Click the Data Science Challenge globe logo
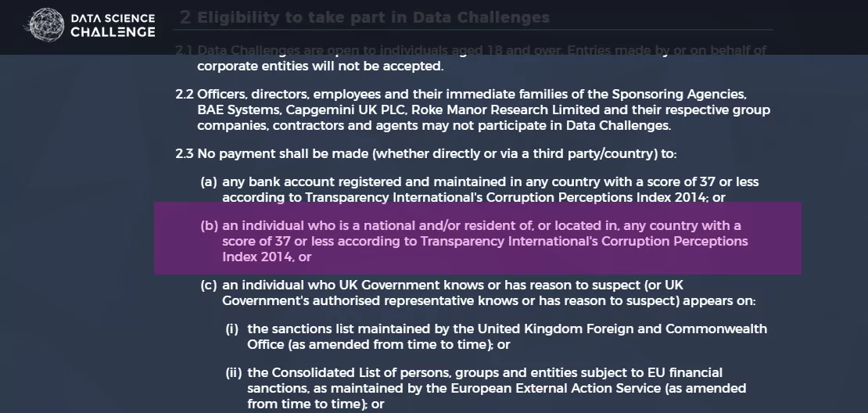 [x=46, y=24]
